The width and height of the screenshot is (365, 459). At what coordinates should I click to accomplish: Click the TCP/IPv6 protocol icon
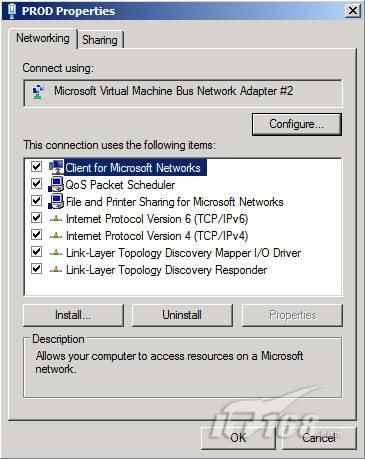[x=56, y=219]
